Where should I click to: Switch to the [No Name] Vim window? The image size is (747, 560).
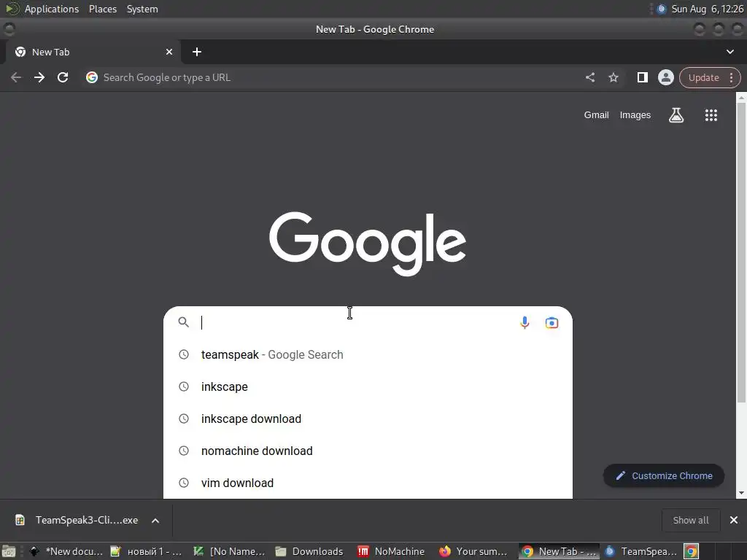[x=229, y=551]
